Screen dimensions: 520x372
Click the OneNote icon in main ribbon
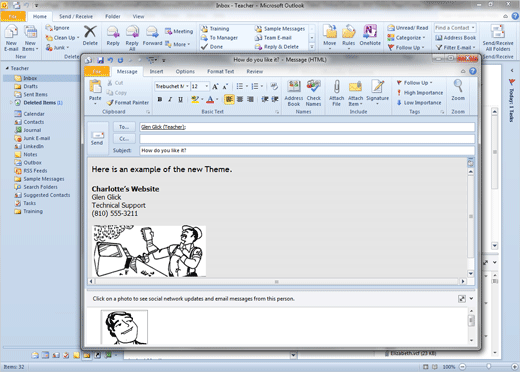[370, 35]
